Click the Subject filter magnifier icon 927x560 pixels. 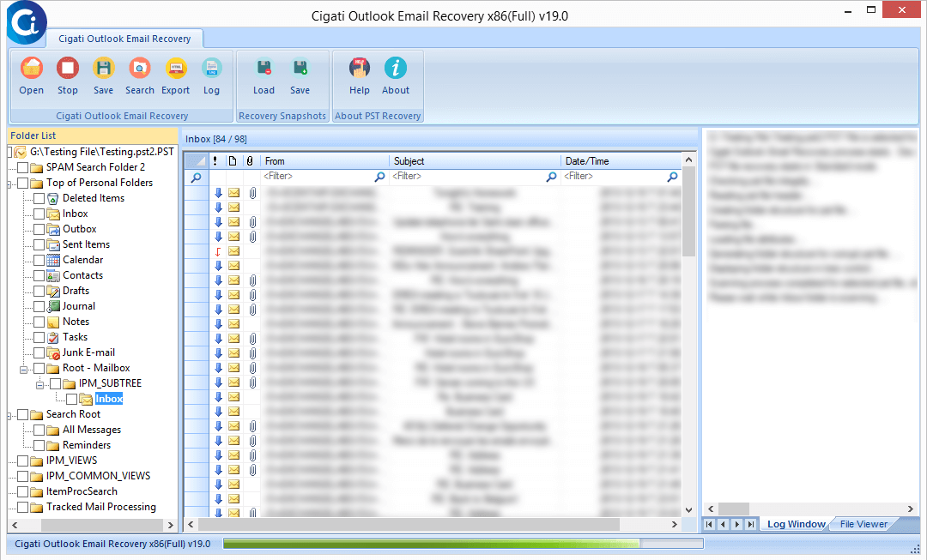pos(551,177)
